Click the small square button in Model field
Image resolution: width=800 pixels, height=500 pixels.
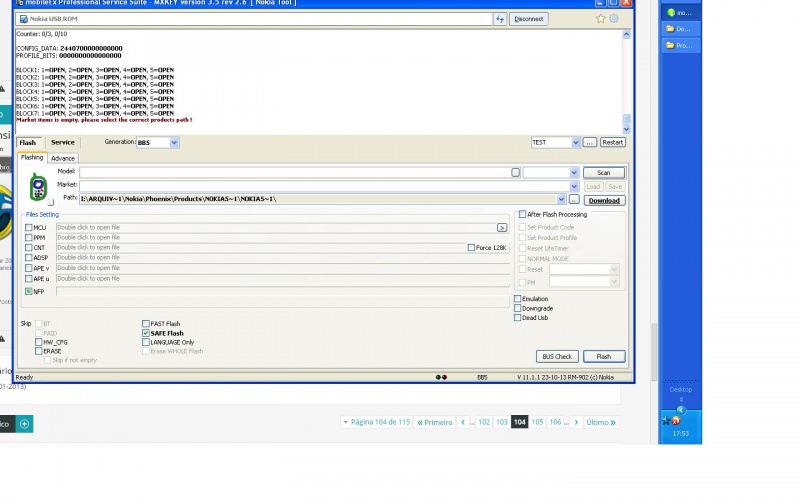point(515,172)
